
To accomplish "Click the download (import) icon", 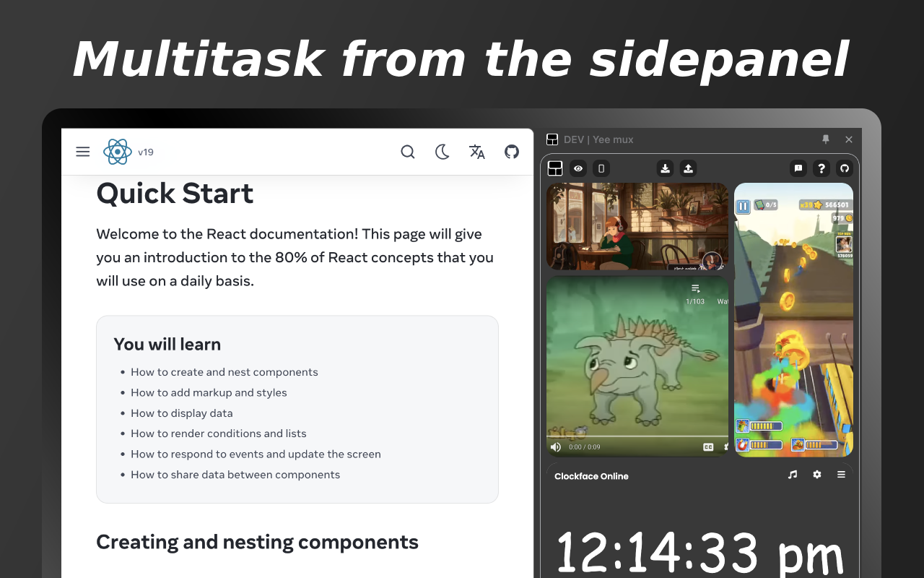I will coord(665,168).
